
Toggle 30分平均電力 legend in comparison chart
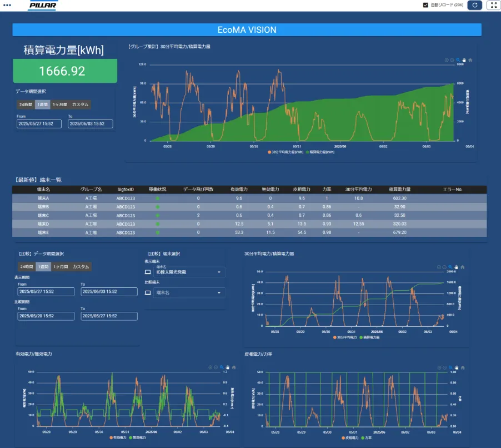(345, 337)
